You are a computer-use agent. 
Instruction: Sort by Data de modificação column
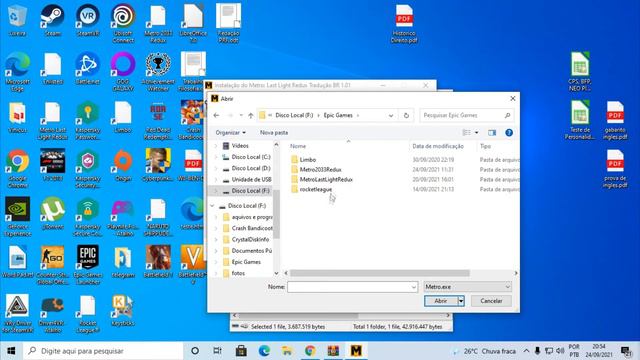(x=438, y=146)
